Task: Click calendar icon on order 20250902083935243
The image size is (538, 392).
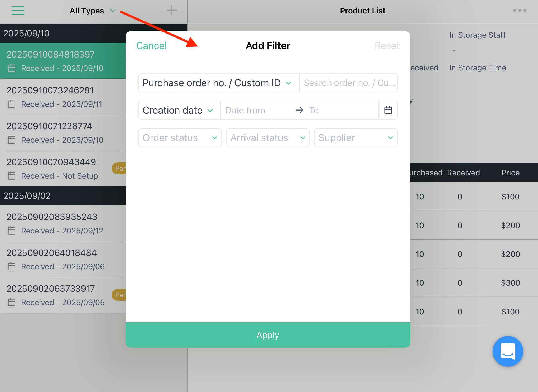Action: pyautogui.click(x=12, y=231)
